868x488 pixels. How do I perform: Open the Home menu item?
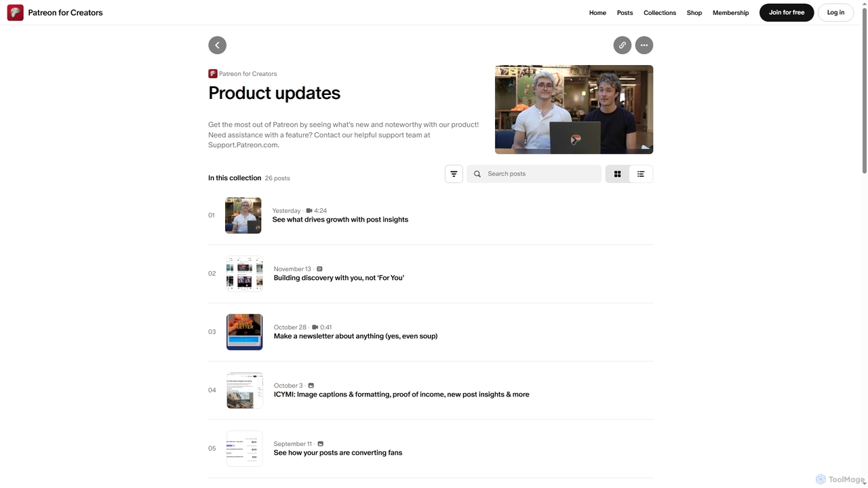(597, 13)
